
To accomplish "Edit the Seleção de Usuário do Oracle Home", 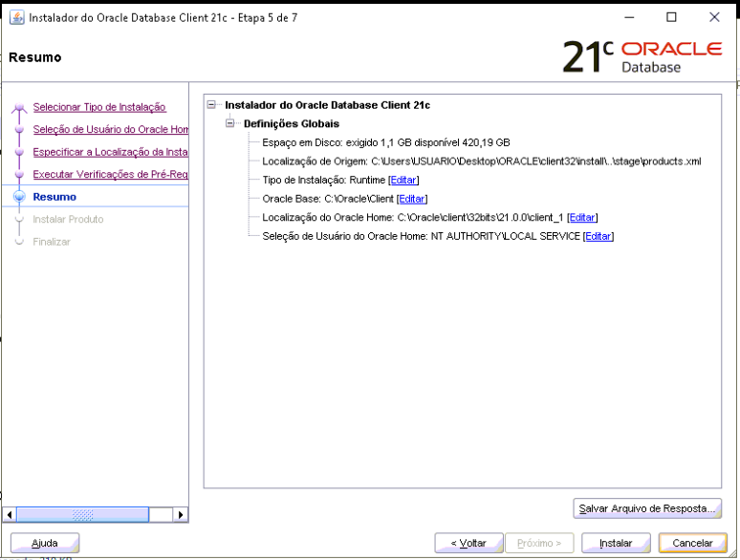I will click(598, 236).
